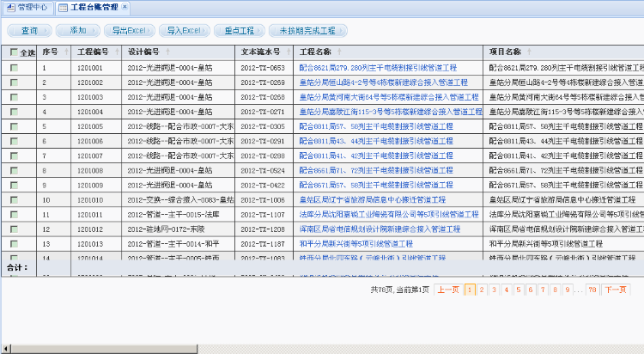
Task: Sort by the 工程编号 column arrow
Action: point(117,52)
